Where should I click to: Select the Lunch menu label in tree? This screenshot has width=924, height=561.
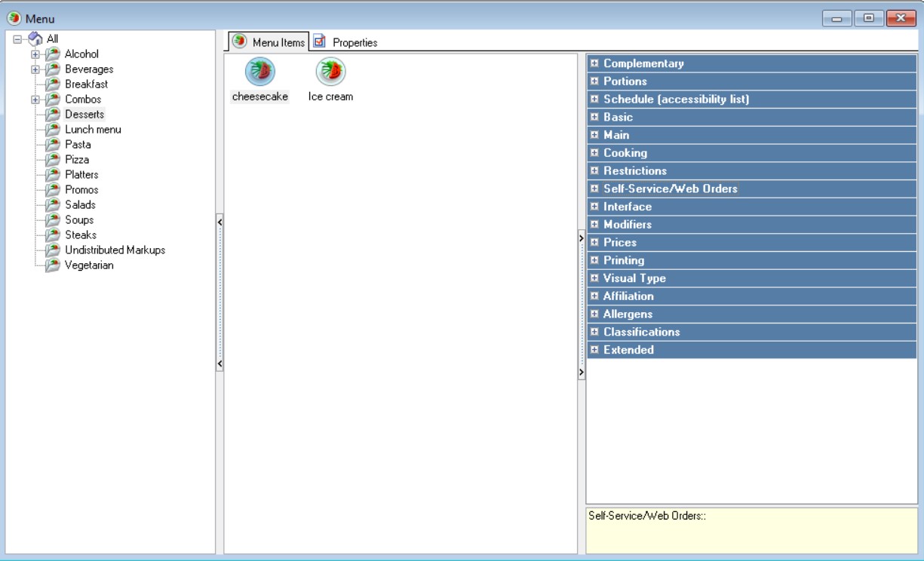click(93, 130)
